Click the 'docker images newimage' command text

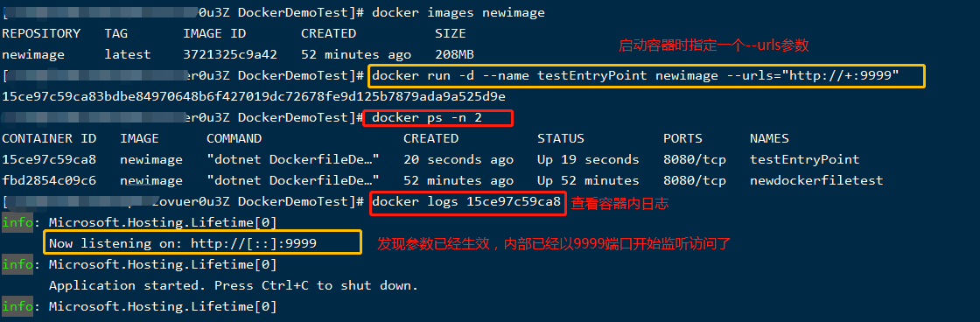(458, 12)
